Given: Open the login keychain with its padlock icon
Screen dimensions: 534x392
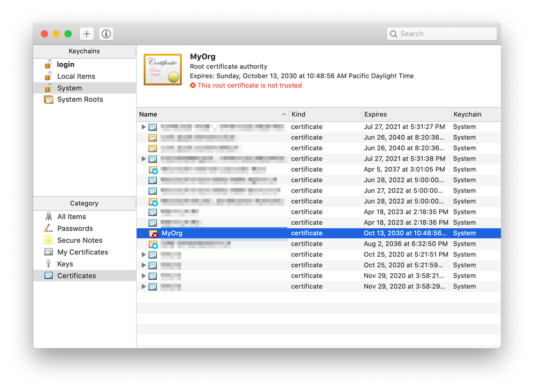Looking at the screenshot, I should pyautogui.click(x=48, y=64).
